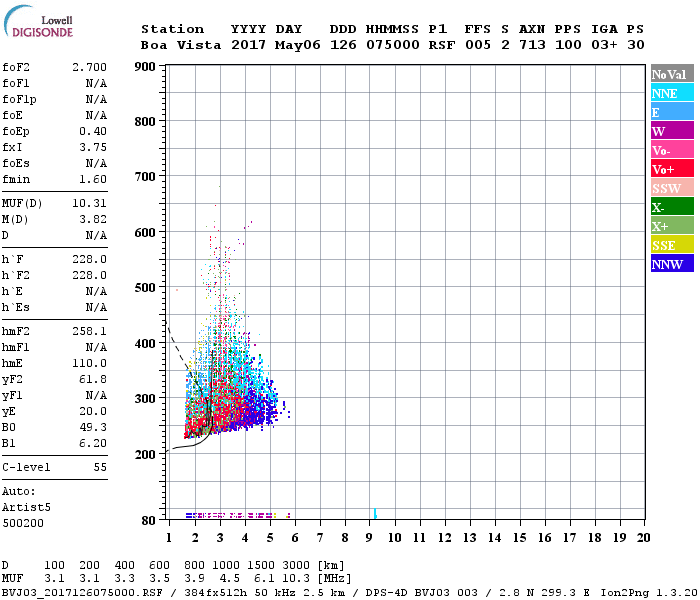The image size is (700, 600).
Task: Select the MUF(D) value 10.31
Action: coord(89,203)
